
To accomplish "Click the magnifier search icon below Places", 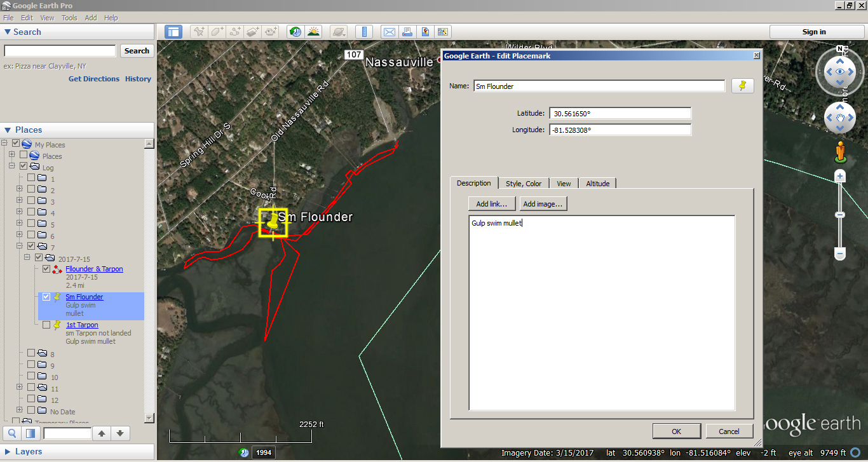I will point(12,433).
